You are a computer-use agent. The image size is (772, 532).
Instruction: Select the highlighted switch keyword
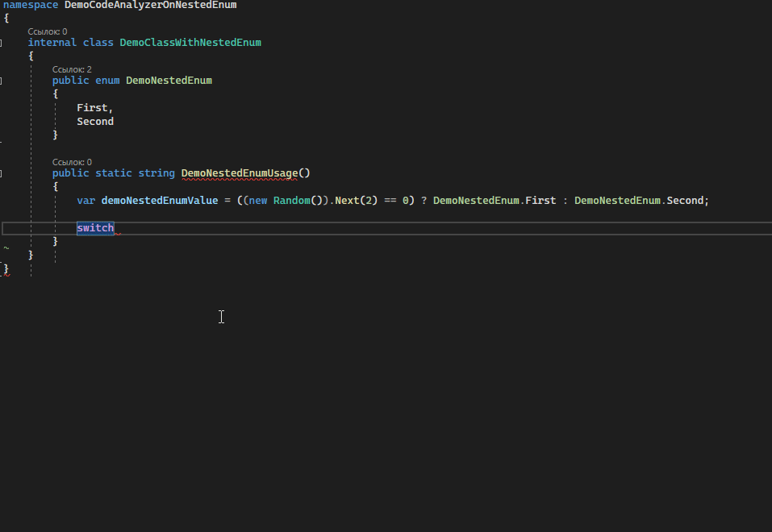(x=94, y=227)
